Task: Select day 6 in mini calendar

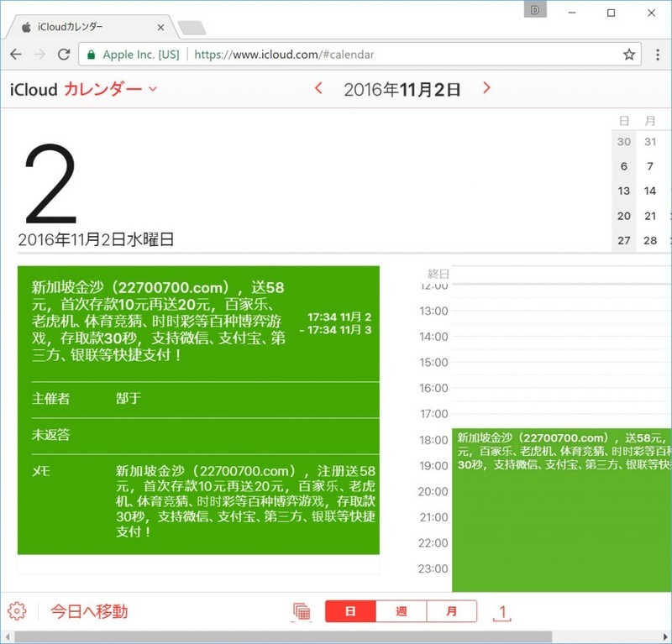Action: point(624,166)
